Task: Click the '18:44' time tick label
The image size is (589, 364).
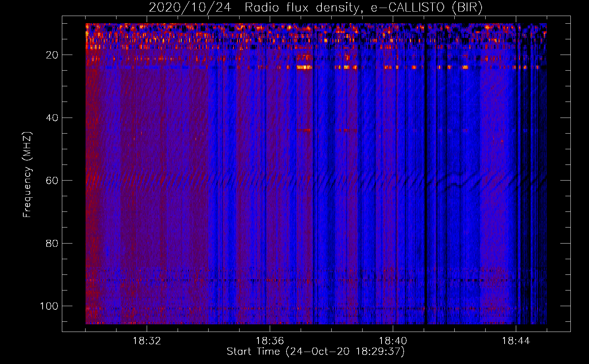Action: (x=516, y=341)
